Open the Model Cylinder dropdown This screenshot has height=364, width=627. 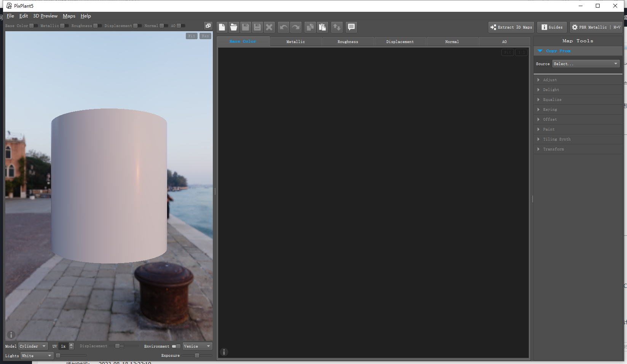[33, 346]
